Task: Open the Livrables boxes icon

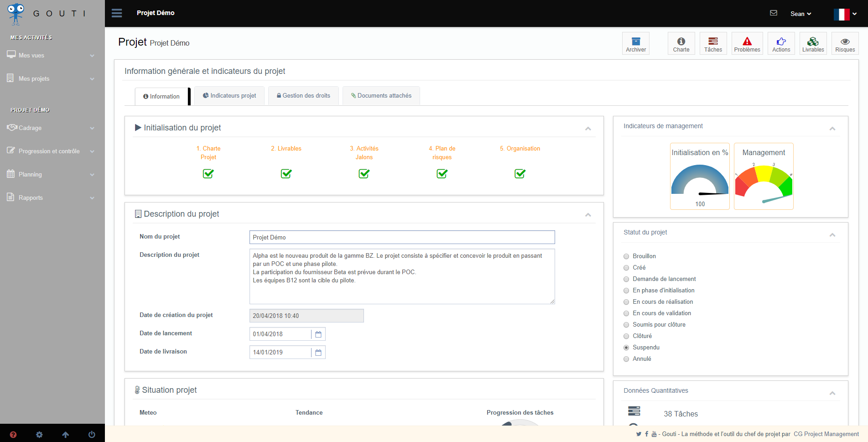Action: pos(813,44)
